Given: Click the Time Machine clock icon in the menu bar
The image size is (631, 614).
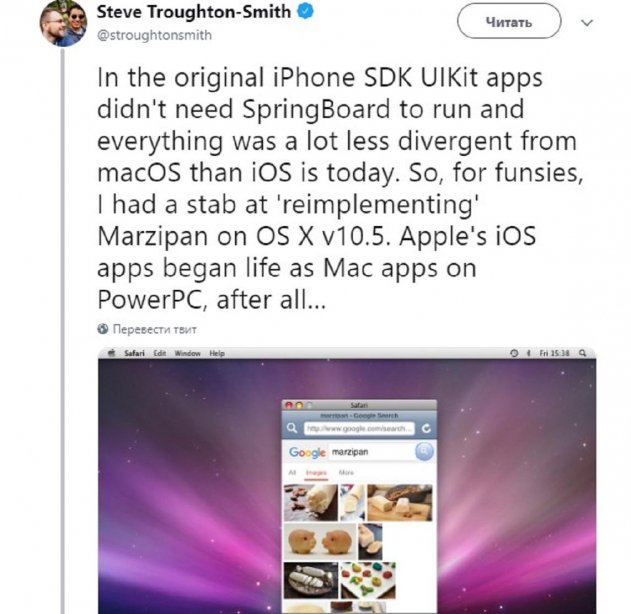Looking at the screenshot, I should [x=514, y=353].
